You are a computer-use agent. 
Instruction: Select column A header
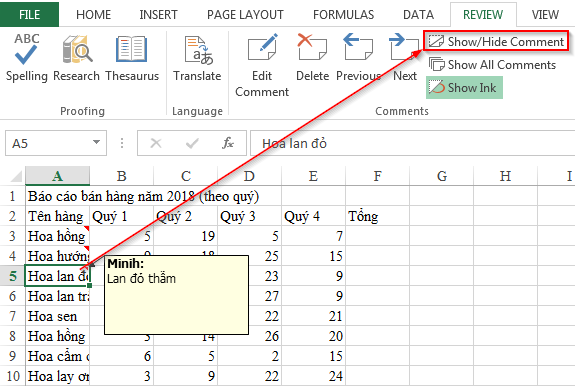click(x=57, y=176)
